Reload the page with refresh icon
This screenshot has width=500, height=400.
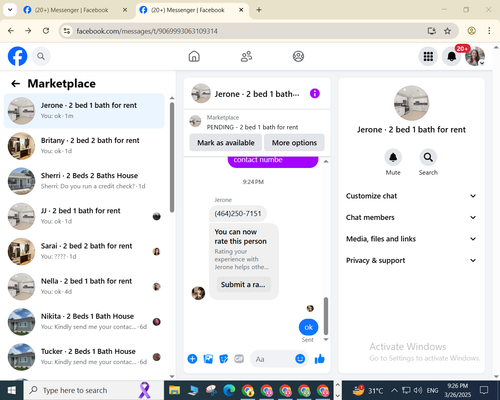[x=46, y=31]
